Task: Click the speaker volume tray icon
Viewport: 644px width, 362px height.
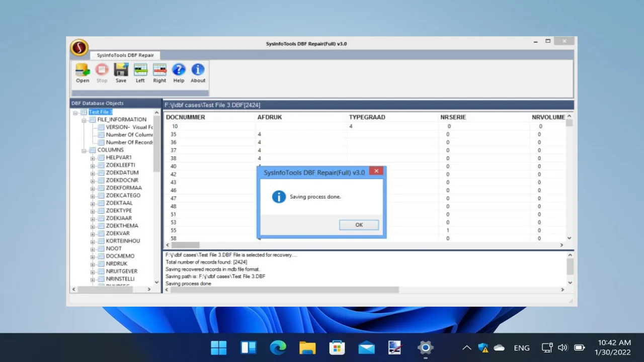Action: click(x=563, y=347)
